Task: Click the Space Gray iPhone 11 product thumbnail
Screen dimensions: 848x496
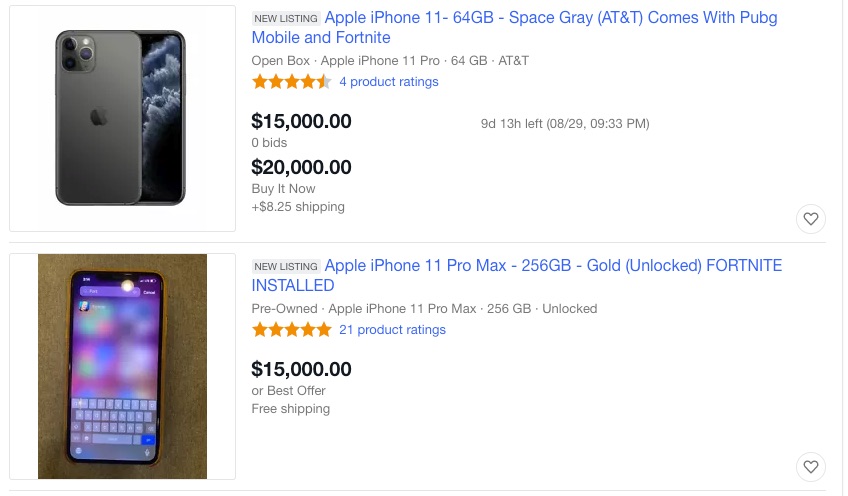Action: pyautogui.click(x=121, y=118)
